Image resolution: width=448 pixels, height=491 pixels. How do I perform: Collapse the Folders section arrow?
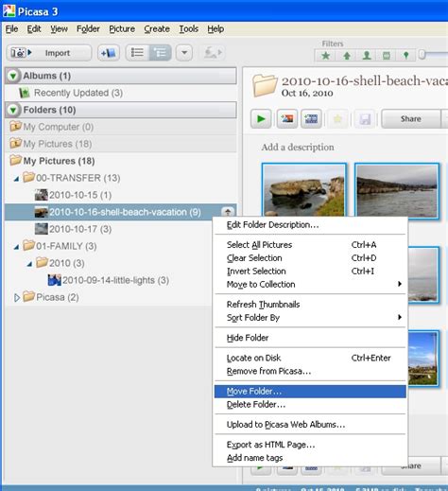pyautogui.click(x=13, y=110)
